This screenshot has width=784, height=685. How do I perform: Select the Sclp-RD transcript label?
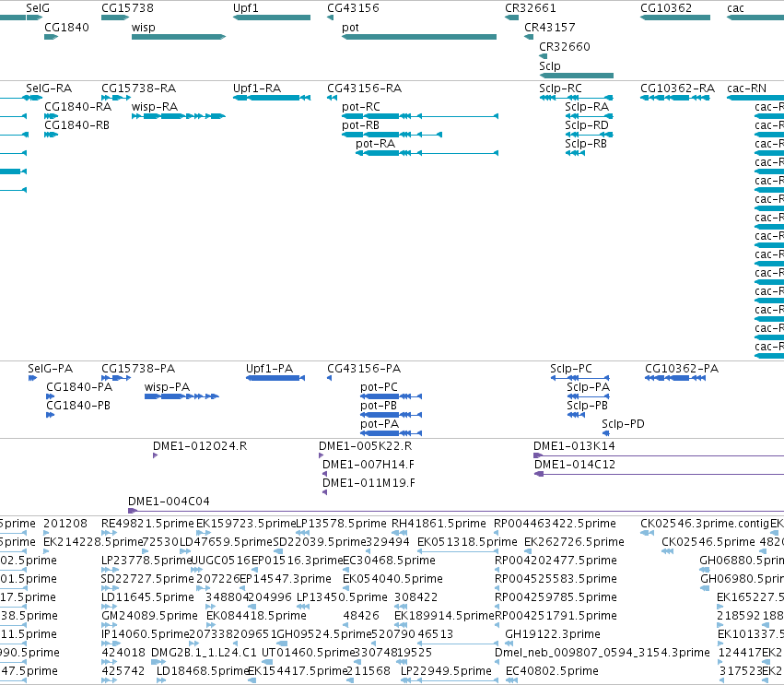[x=587, y=125]
